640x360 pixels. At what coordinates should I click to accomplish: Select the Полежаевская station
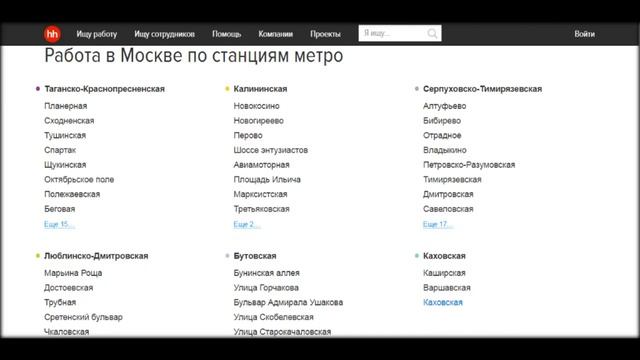72,194
